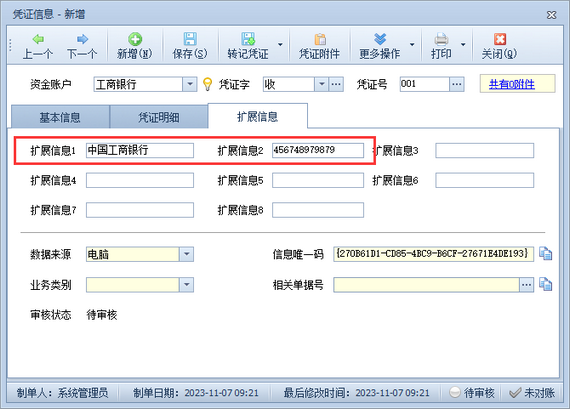Save voucher using 保存(S) disk icon
Screen dimensions: 570x409
coord(190,39)
